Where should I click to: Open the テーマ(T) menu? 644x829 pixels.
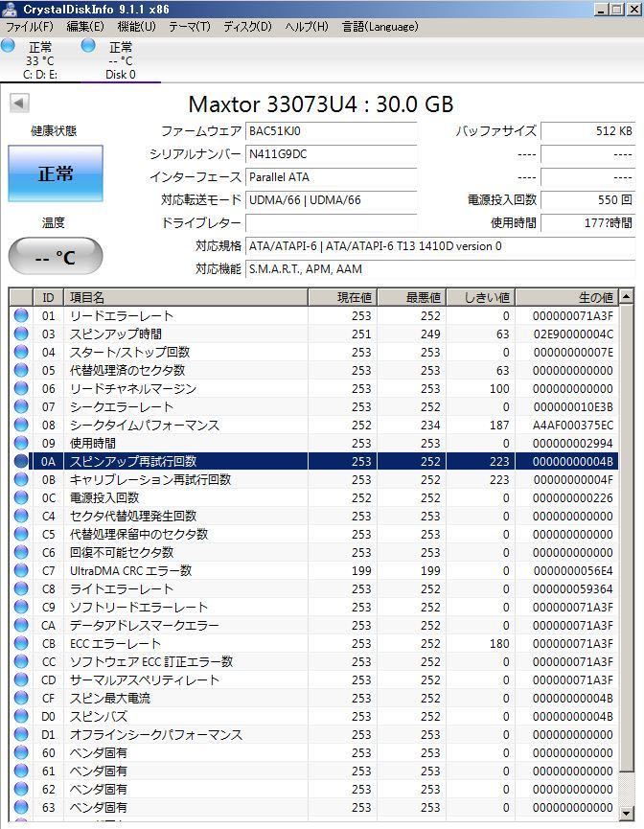[x=190, y=27]
